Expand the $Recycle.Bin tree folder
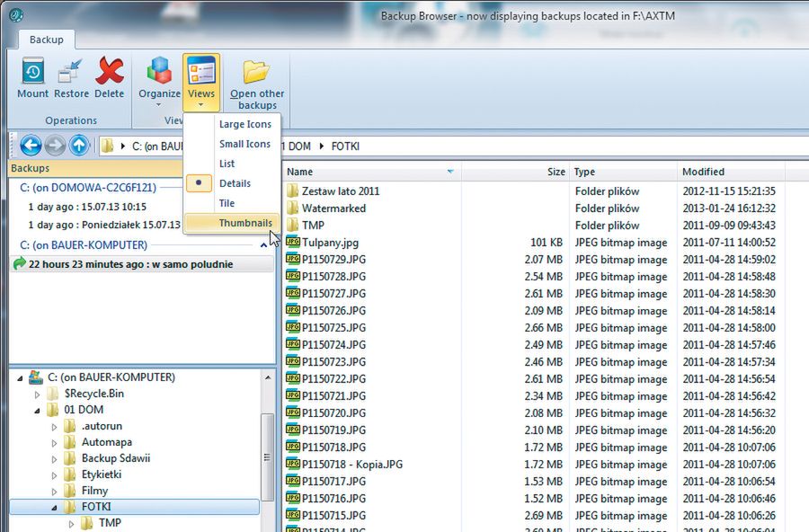 38,395
